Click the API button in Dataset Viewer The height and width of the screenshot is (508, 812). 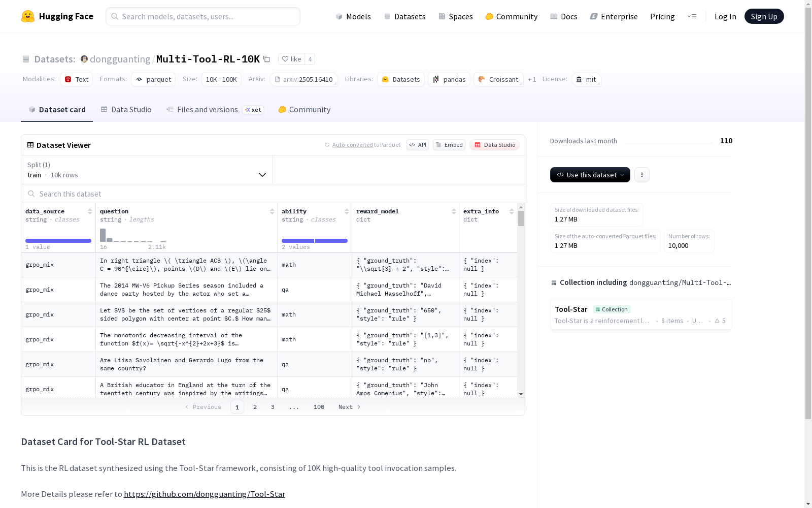[x=418, y=145]
